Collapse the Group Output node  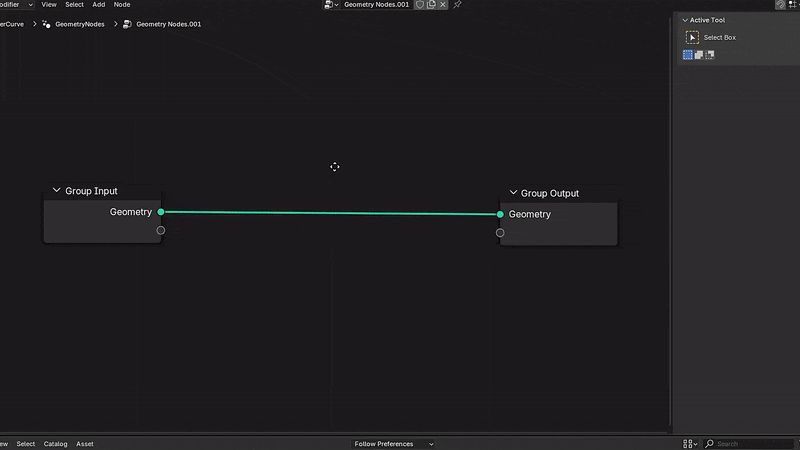(513, 193)
